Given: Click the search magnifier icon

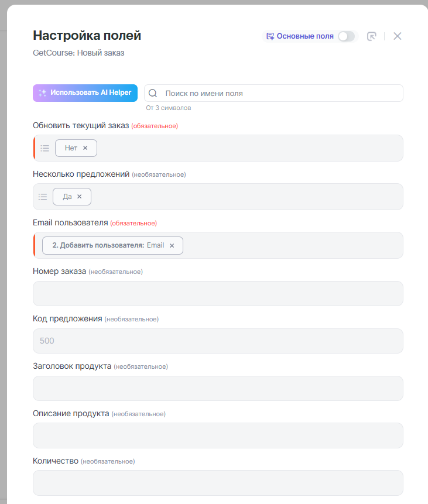Looking at the screenshot, I should [153, 93].
